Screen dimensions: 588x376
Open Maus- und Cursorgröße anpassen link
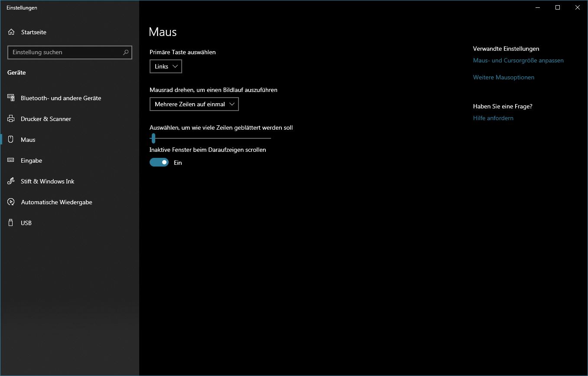(518, 60)
